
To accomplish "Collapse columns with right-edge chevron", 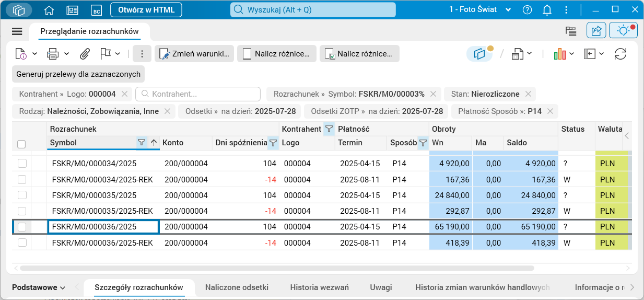I will (627, 136).
